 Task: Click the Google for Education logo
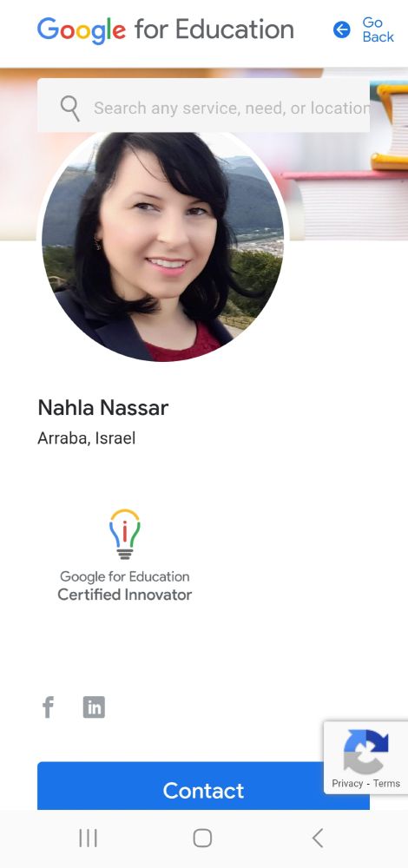pos(166,30)
